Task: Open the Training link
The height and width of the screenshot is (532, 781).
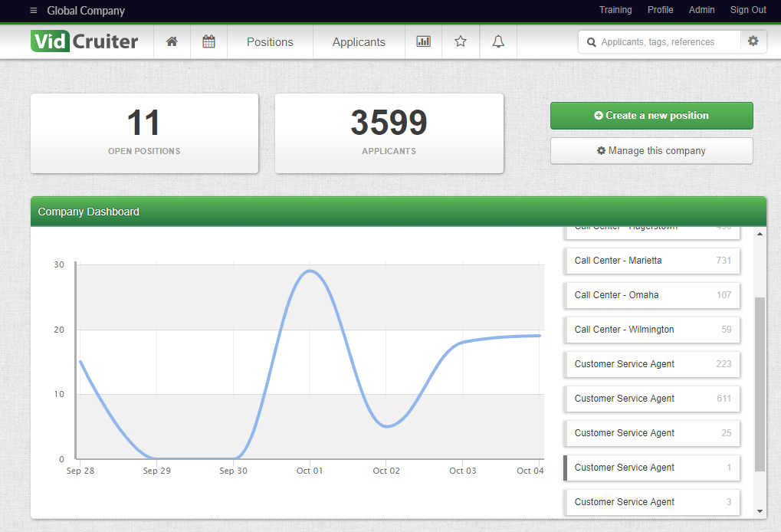Action: 615,10
